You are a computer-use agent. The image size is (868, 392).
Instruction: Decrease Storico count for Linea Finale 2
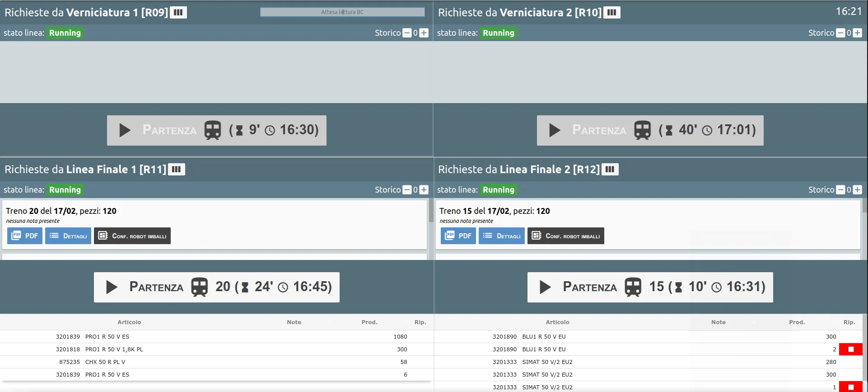click(840, 190)
